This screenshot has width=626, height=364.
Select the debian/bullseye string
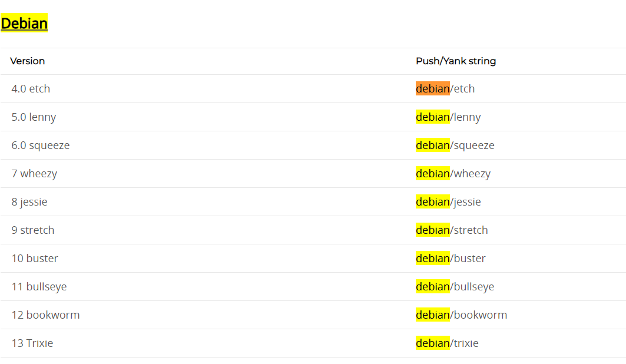point(455,287)
